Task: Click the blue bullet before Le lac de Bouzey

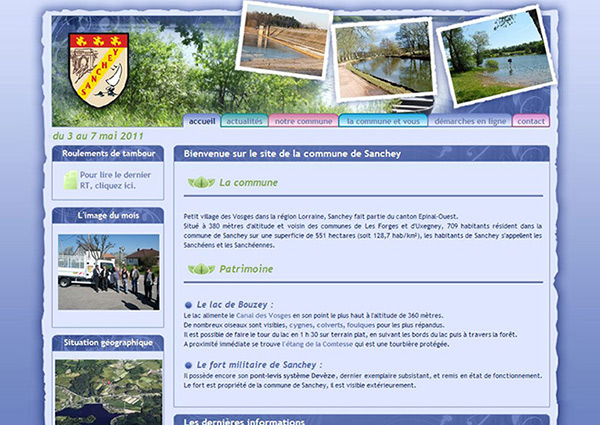Action: [188, 305]
